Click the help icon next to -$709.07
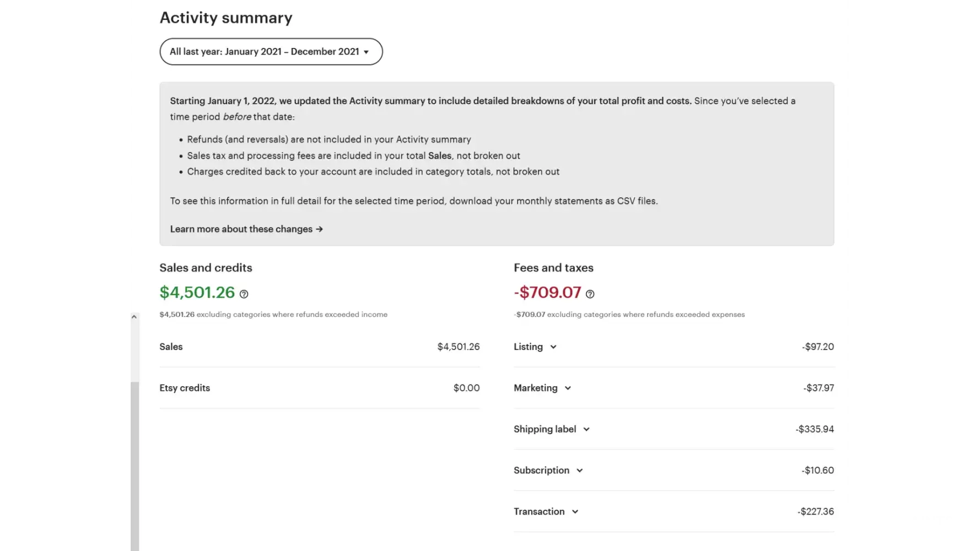Viewport: 980px width, 551px height. tap(590, 294)
